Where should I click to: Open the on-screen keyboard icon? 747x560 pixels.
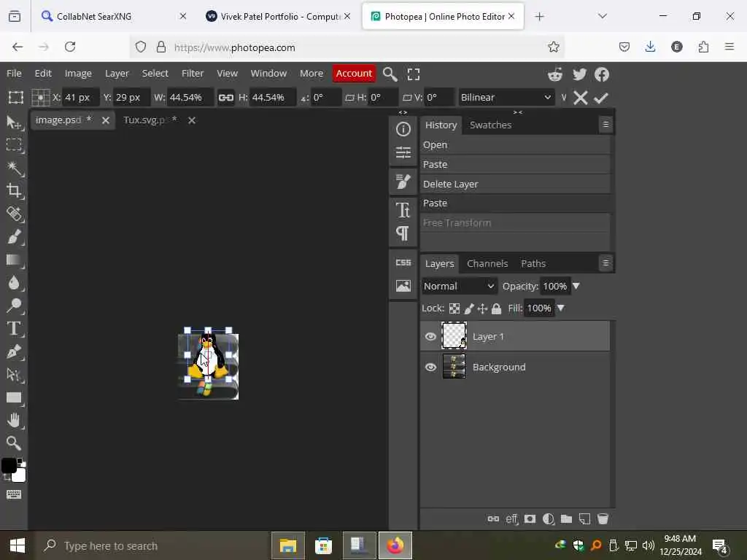coord(14,494)
